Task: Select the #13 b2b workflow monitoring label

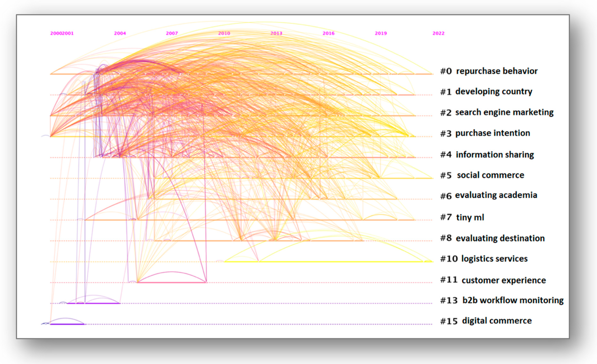Action: 502,301
